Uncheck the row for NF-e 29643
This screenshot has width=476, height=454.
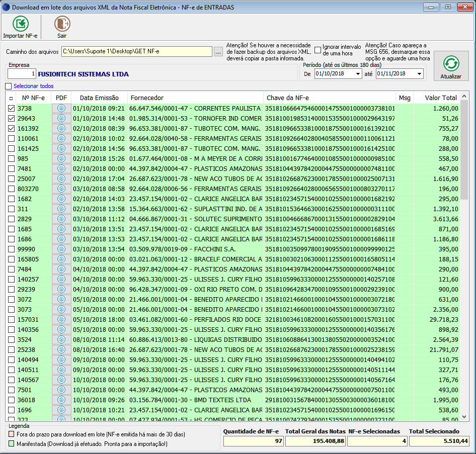point(11,118)
